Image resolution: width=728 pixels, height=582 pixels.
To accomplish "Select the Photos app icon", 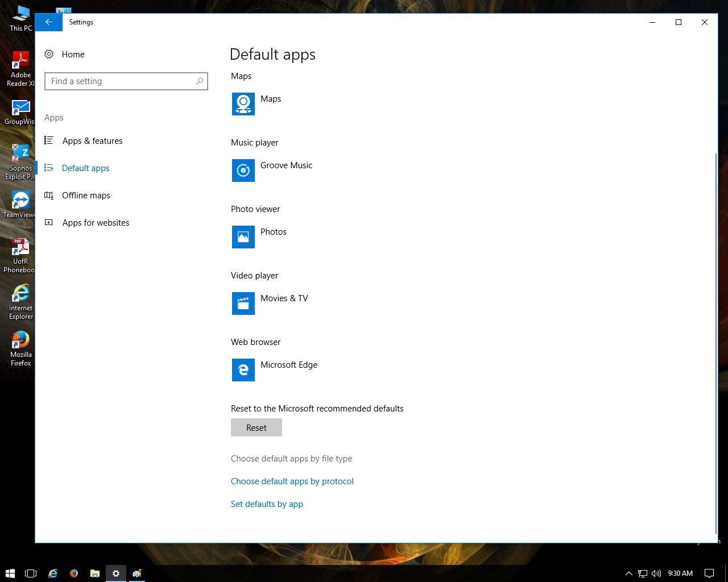I will pyautogui.click(x=243, y=237).
